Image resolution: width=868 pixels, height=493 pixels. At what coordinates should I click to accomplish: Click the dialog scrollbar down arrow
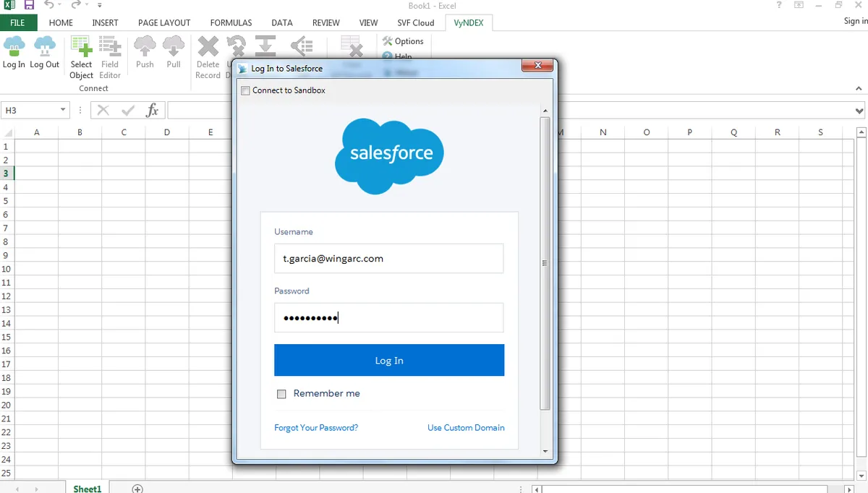[545, 451]
